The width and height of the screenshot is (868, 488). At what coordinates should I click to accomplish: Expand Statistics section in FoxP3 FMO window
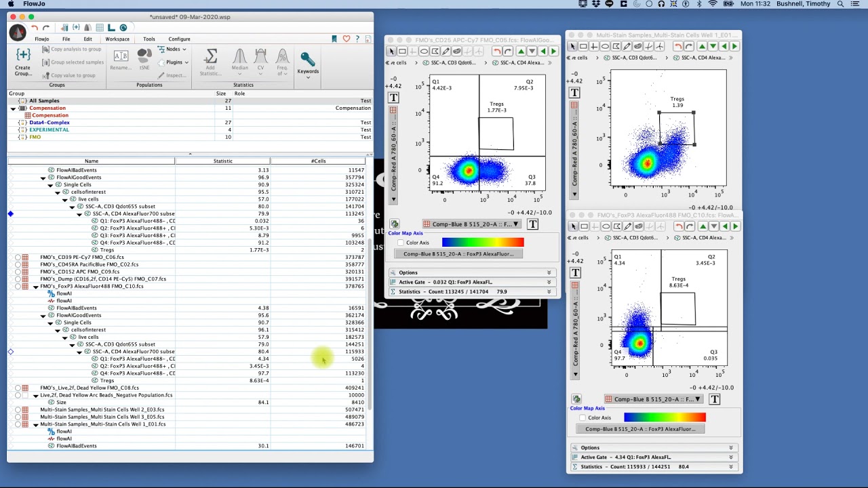coord(653,466)
